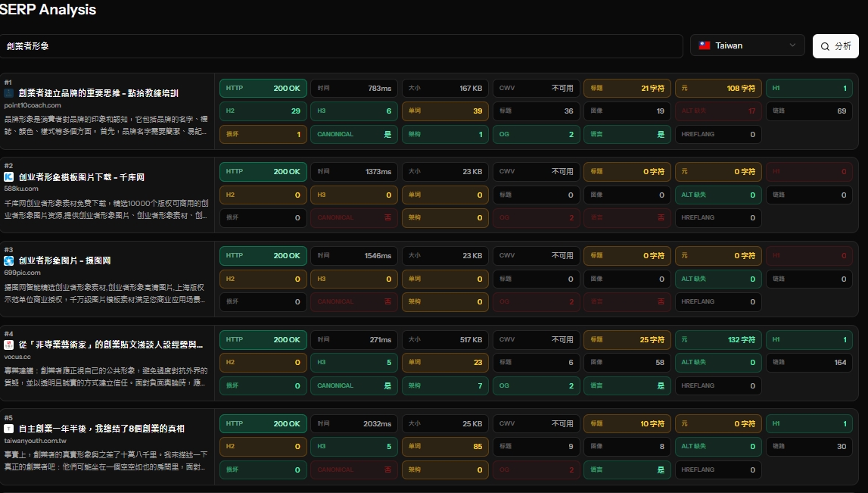Focus the keyword search field 創業者形象

click(x=341, y=46)
